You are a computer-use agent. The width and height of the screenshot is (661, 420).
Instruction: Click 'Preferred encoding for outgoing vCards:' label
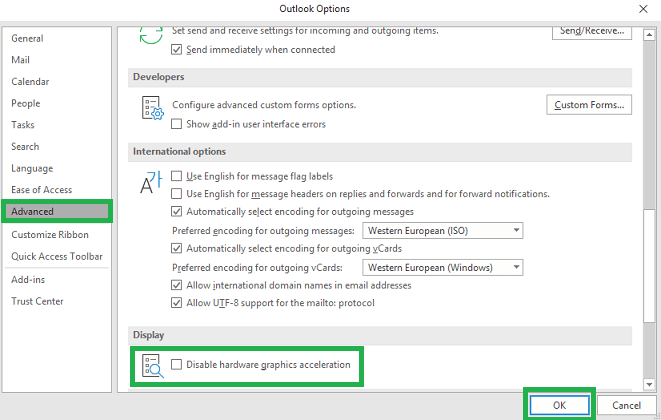click(x=257, y=268)
